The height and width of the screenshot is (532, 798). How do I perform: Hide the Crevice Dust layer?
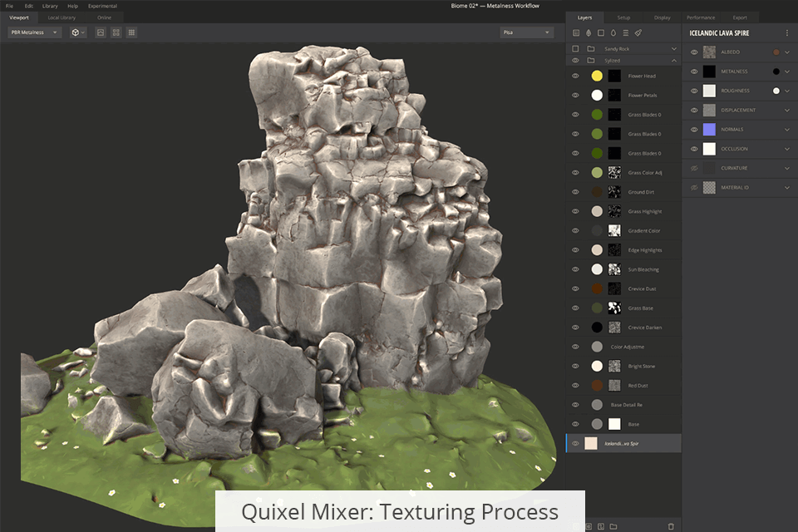tap(575, 288)
